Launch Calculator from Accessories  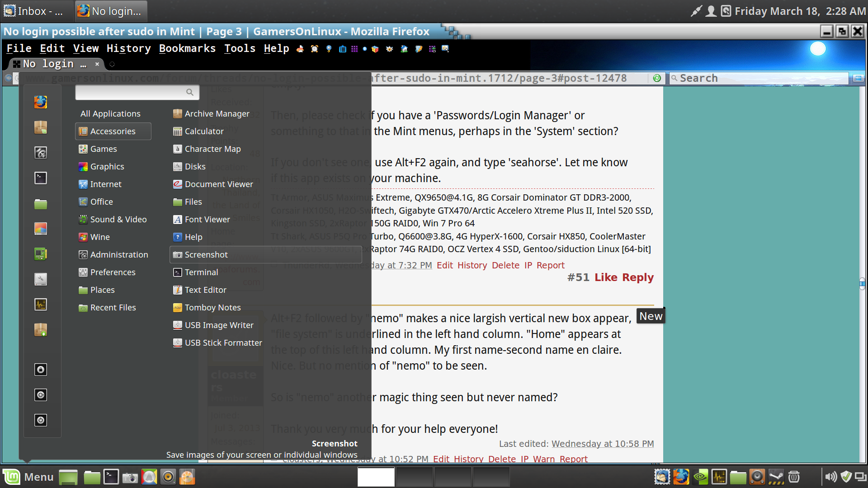pos(266,131)
